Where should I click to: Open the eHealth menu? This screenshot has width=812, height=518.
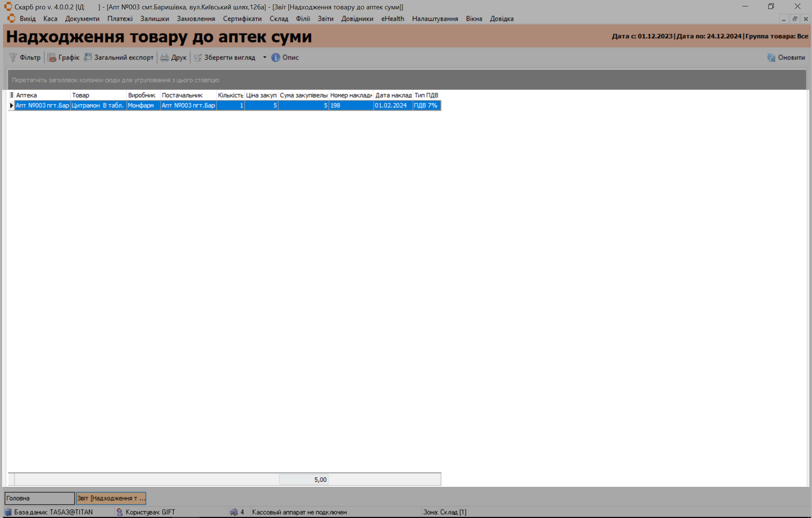coord(393,19)
